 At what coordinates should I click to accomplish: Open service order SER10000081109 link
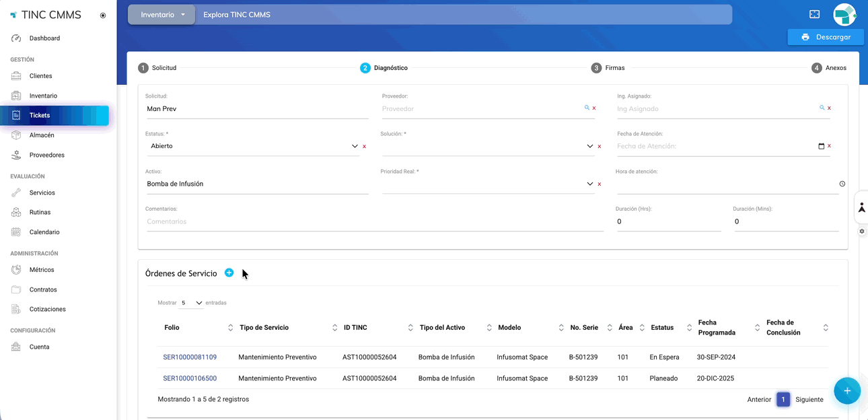190,357
